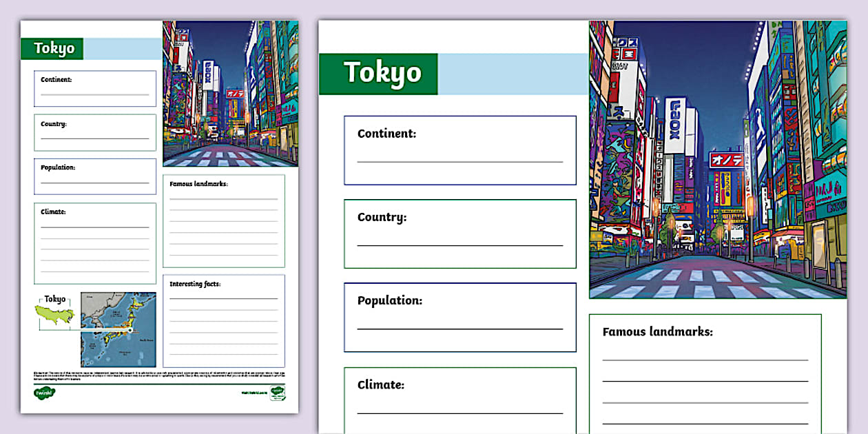Select the Continent field on the left page

click(94, 87)
